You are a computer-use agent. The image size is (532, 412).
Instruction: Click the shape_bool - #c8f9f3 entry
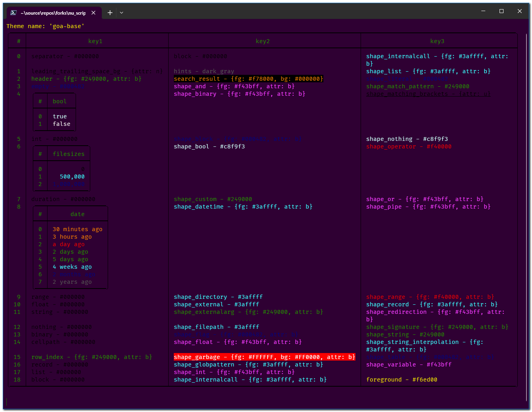tap(209, 146)
